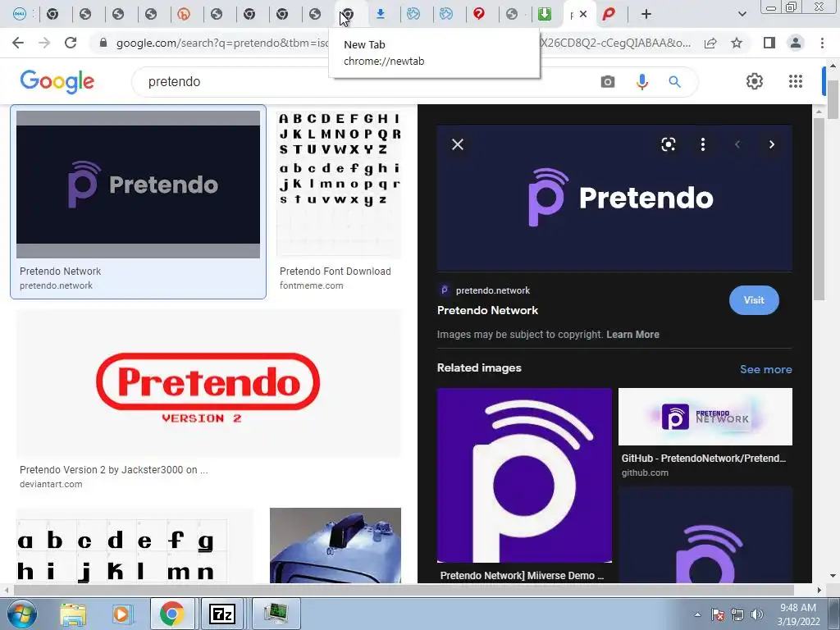Screen dimensions: 840x630
Task: Submit search with magnifier icon
Action: point(674,81)
